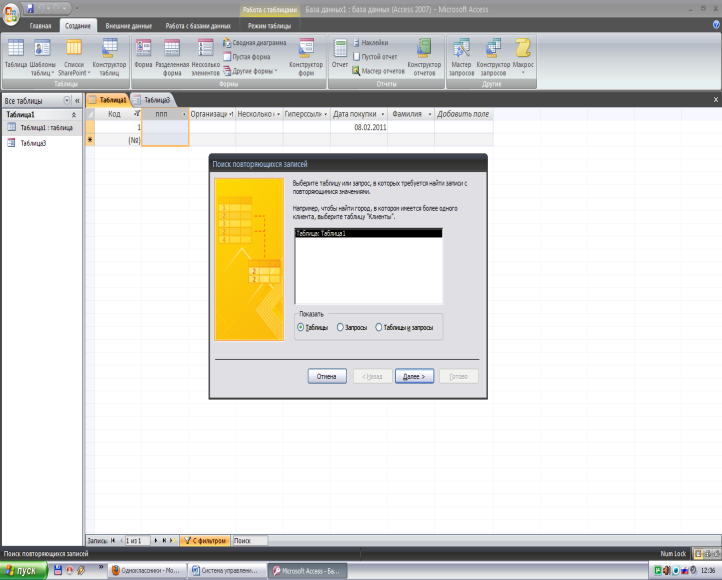Screen dimensions: 722x580
Task: Click the record number field 1 из 1
Action: (137, 540)
